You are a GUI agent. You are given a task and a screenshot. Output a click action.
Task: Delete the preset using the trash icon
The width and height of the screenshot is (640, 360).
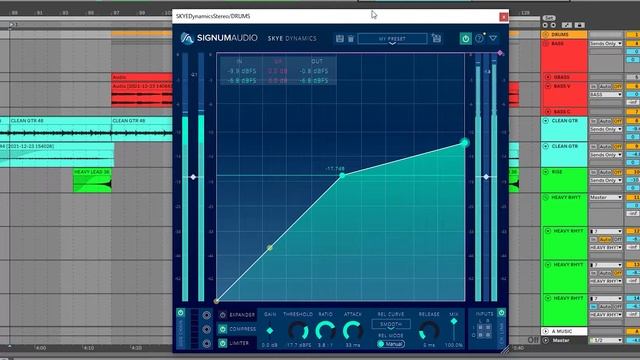351,39
